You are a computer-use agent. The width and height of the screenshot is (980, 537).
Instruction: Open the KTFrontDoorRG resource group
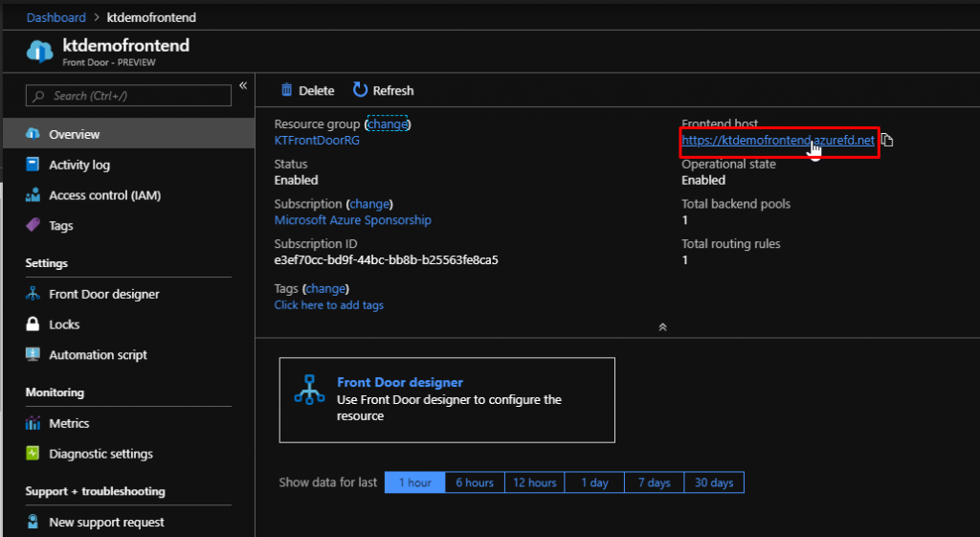[317, 140]
